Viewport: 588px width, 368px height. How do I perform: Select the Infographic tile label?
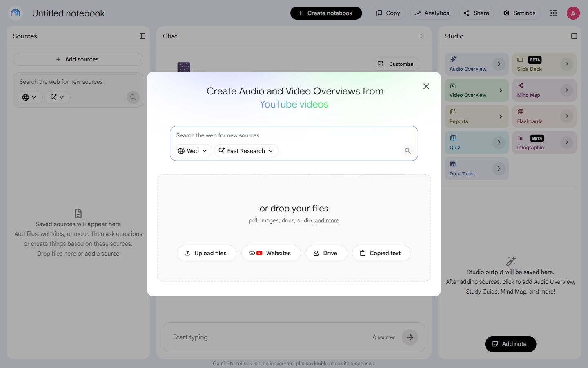530,148
